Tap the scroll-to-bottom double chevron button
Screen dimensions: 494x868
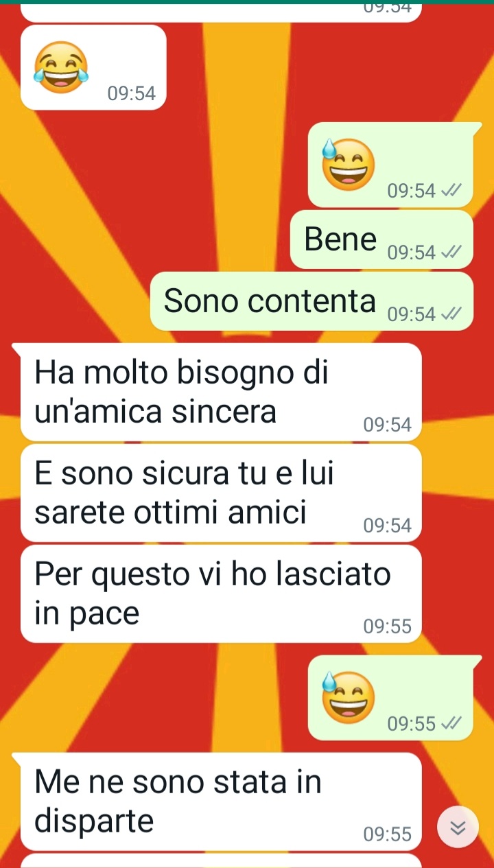[458, 828]
